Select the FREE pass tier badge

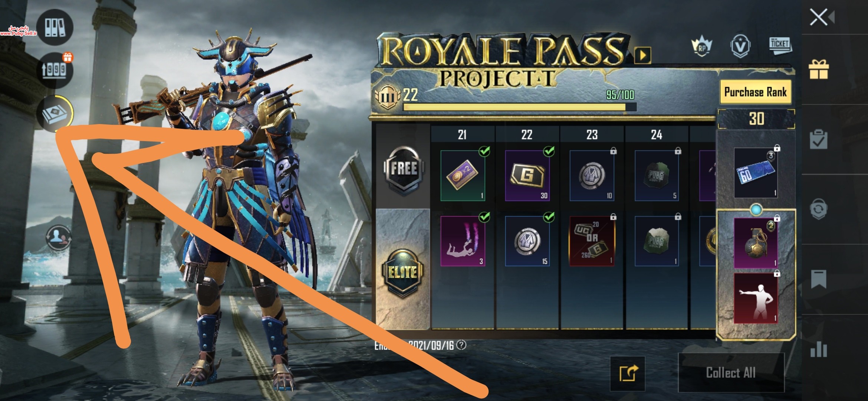coord(403,169)
